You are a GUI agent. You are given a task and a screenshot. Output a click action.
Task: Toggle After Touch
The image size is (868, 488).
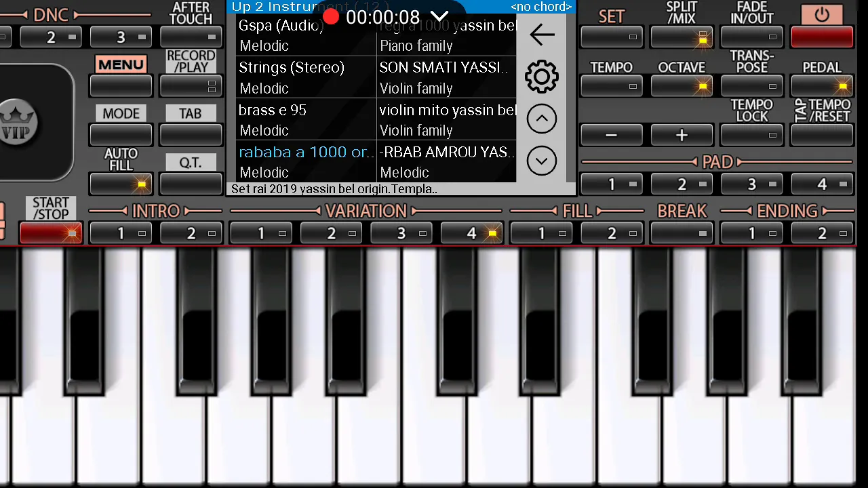191,37
